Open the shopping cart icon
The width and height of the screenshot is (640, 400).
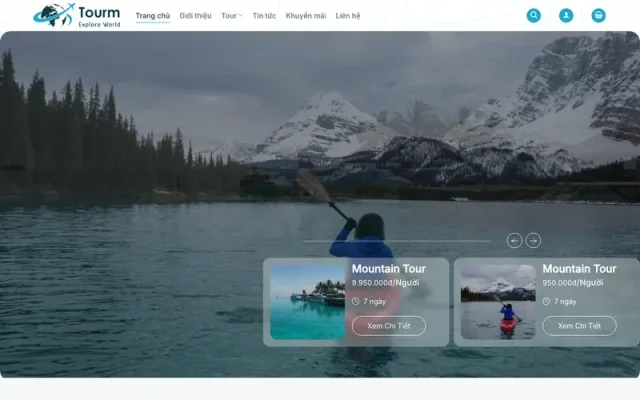598,16
